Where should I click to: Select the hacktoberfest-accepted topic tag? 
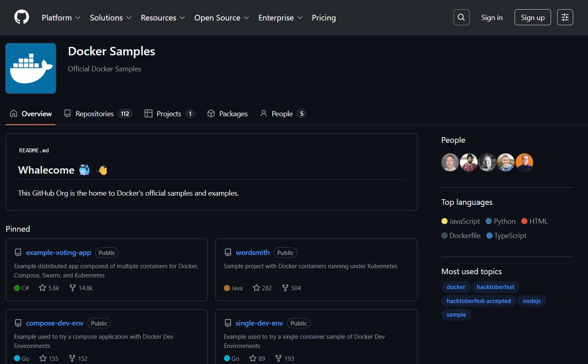[x=479, y=301]
